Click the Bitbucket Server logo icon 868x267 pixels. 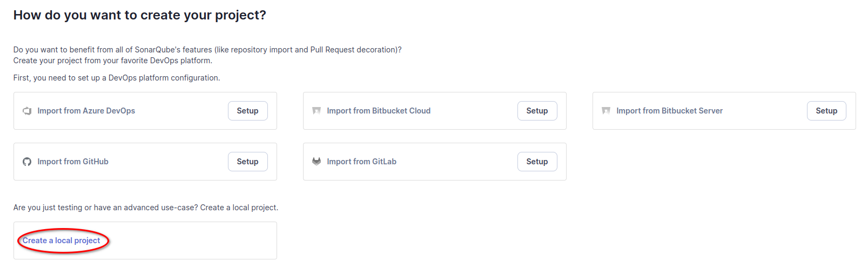(606, 111)
